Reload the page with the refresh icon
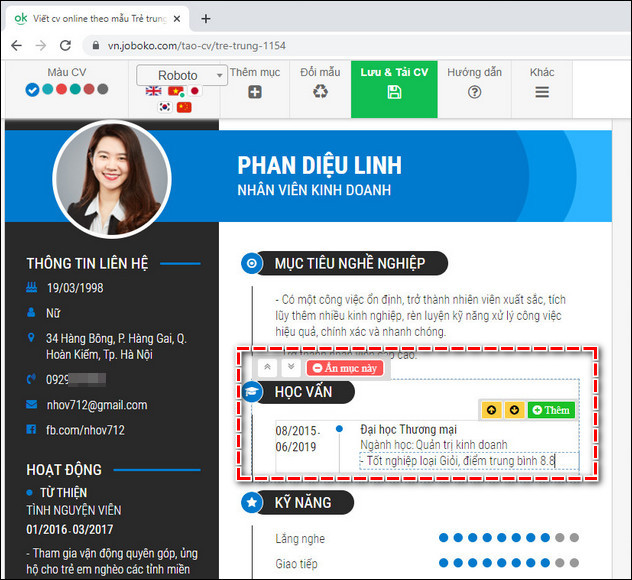The height and width of the screenshot is (580, 632). point(65,46)
